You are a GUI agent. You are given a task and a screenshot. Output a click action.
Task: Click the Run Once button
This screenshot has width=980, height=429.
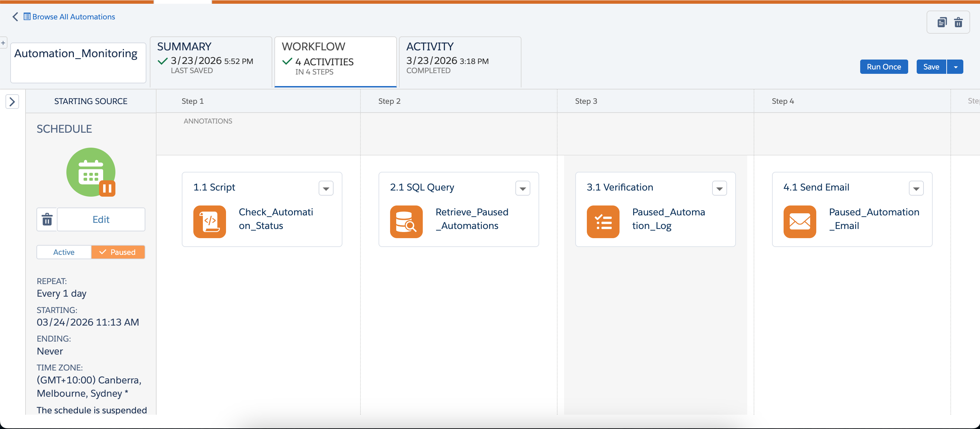coord(884,67)
